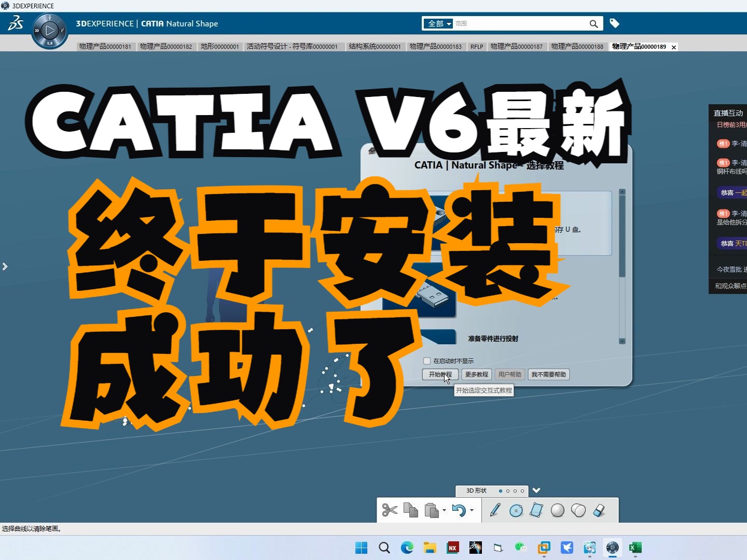Select second page dot of 3D 形状 toolbar

pyautogui.click(x=508, y=491)
